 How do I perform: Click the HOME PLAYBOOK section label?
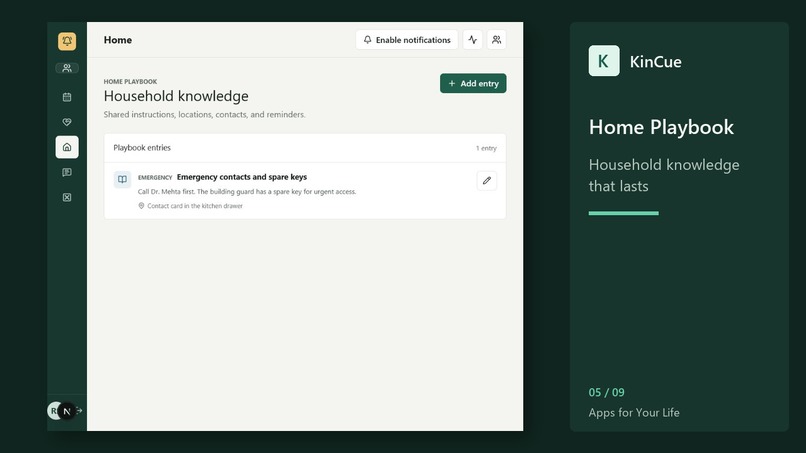click(130, 81)
